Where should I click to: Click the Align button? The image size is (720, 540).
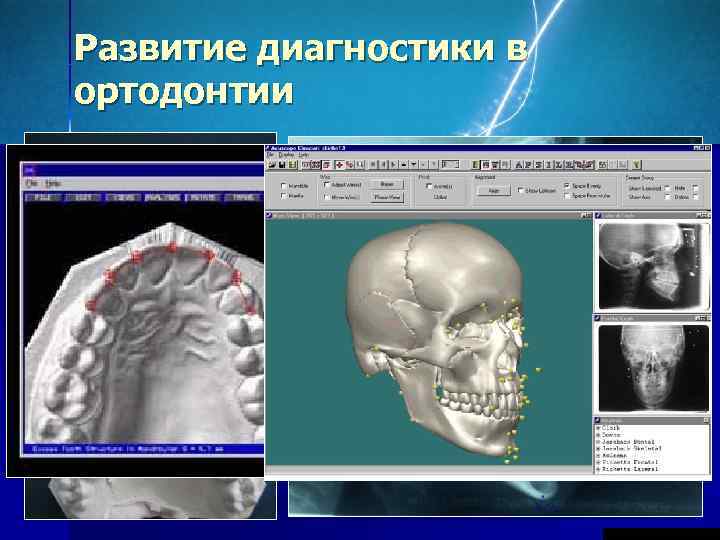pos(494,190)
